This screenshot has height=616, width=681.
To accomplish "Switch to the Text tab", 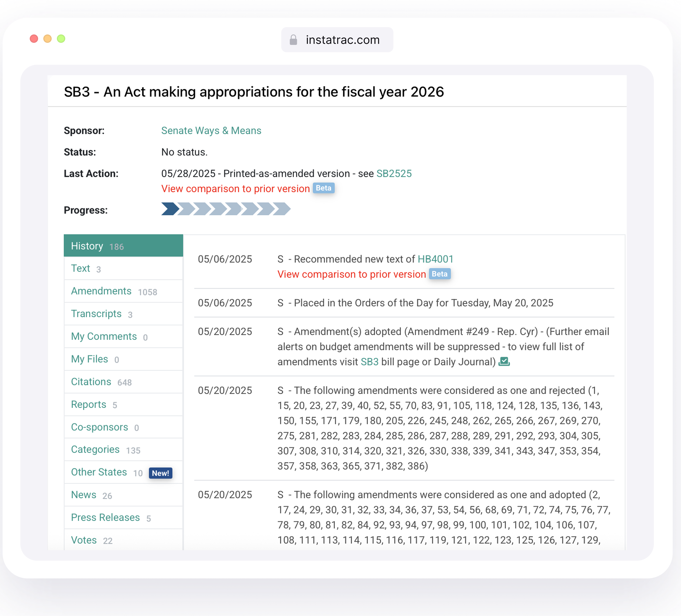I will (123, 268).
